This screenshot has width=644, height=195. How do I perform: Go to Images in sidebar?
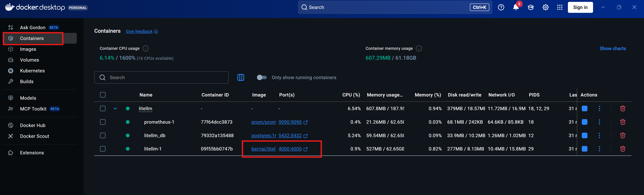[28, 49]
